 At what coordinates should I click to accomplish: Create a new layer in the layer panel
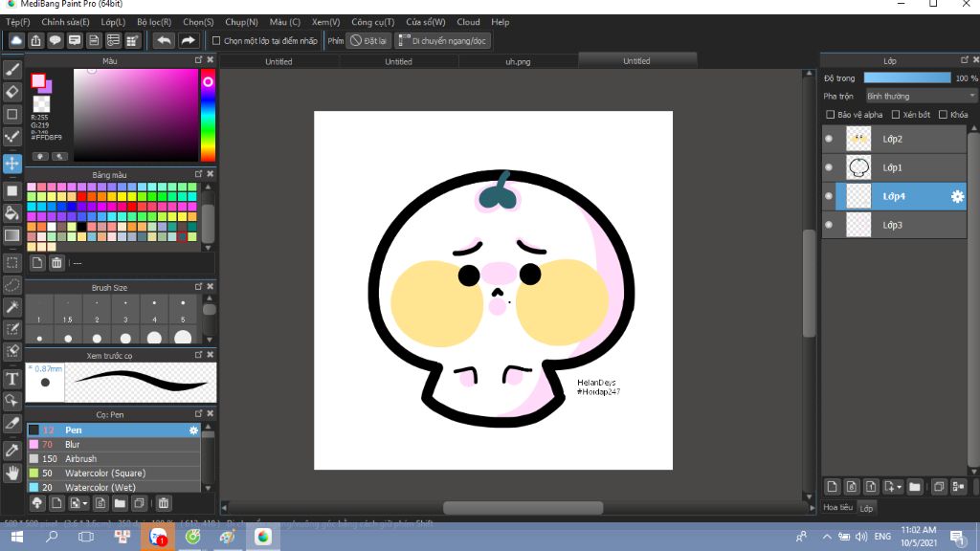pos(832,487)
